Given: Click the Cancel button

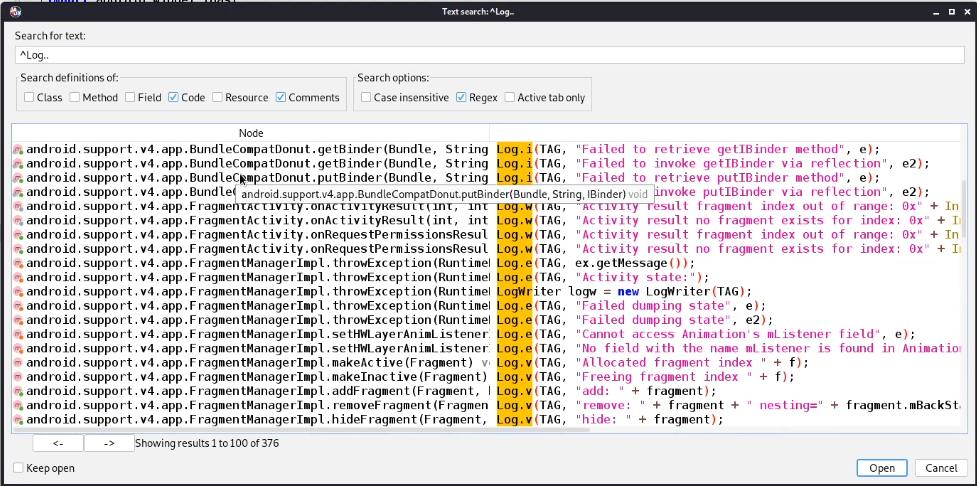Looking at the screenshot, I should [941, 468].
